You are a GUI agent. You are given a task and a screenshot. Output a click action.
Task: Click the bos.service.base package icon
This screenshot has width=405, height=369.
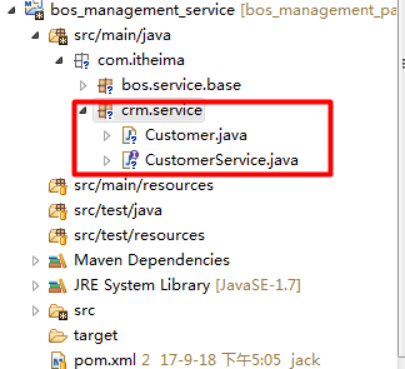(x=106, y=86)
